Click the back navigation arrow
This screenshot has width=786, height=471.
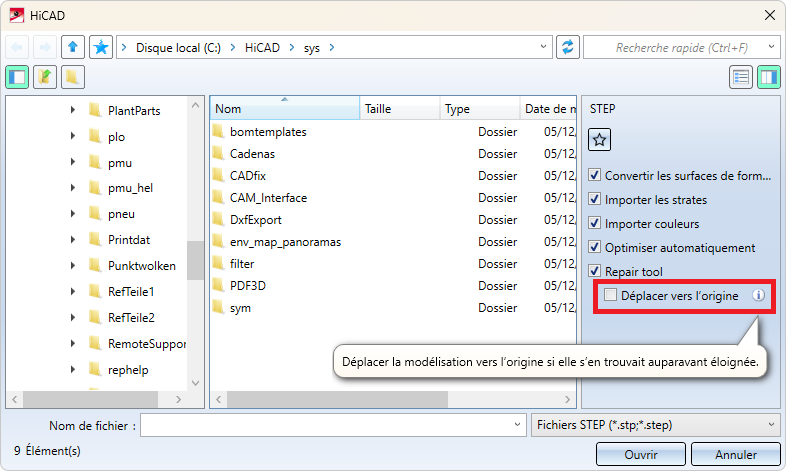point(17,48)
